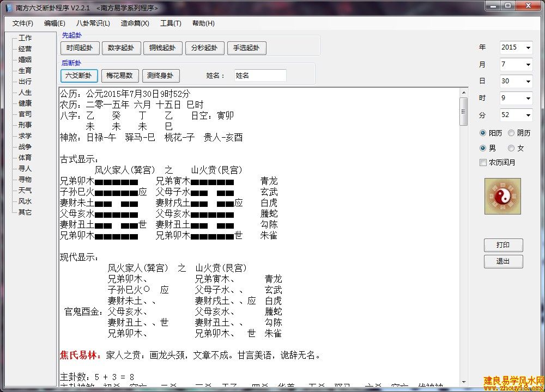Select 工作 in the category tree
545x392 pixels.
(25, 38)
